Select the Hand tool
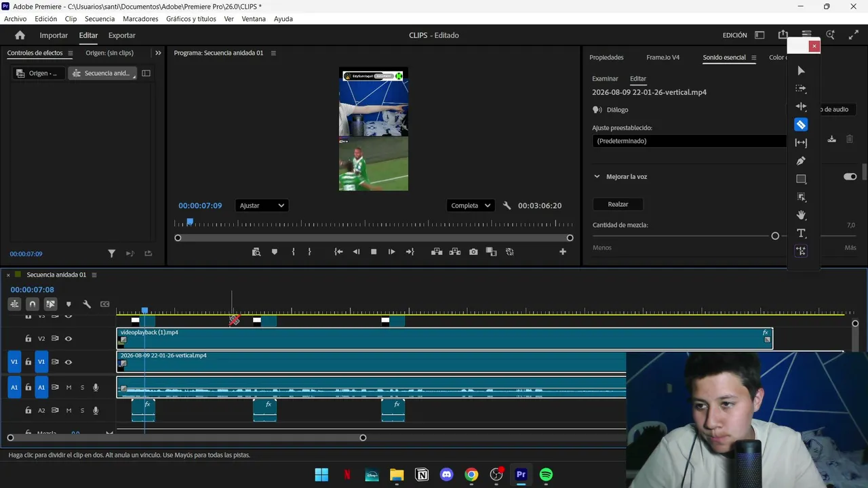Screen dimensions: 868x488 (801, 215)
